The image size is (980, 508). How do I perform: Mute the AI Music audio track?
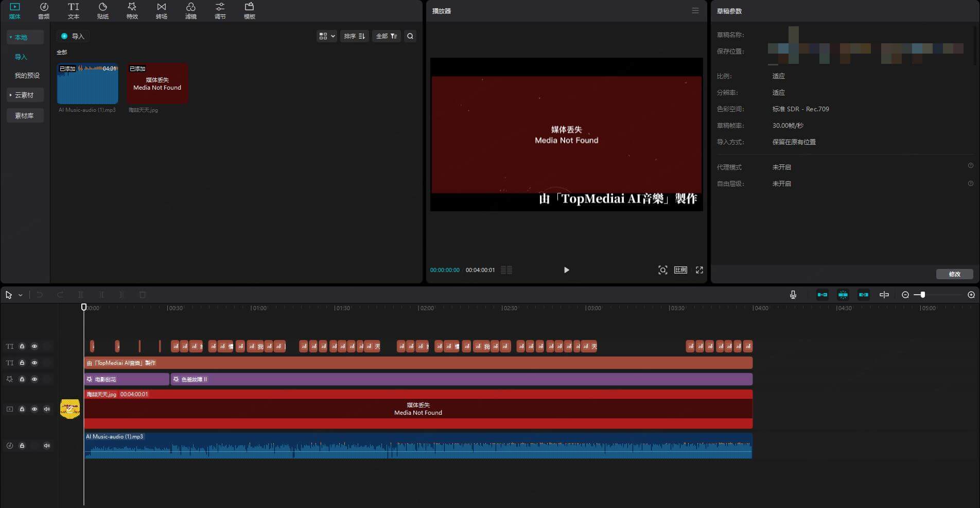pyautogui.click(x=47, y=446)
